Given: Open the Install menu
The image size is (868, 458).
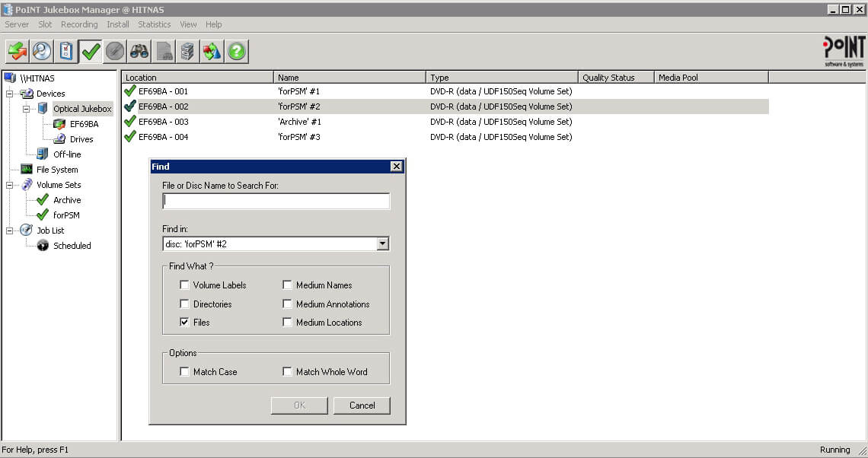Looking at the screenshot, I should coord(118,24).
